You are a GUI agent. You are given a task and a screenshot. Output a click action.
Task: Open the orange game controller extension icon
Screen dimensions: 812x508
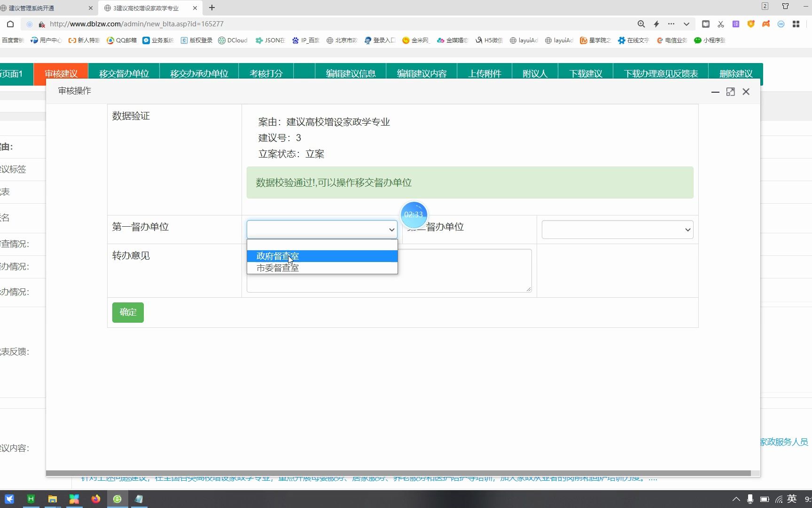click(766, 24)
